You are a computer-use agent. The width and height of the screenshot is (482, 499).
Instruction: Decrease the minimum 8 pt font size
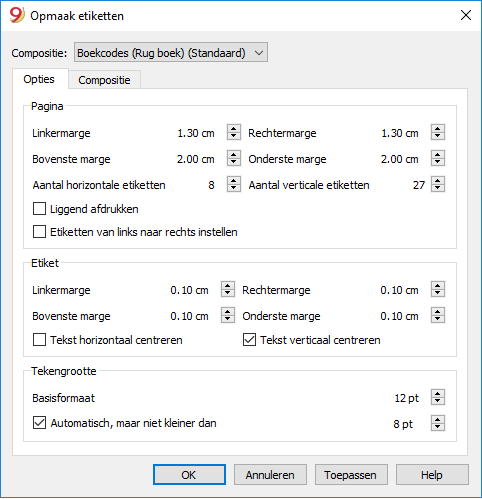pos(438,427)
